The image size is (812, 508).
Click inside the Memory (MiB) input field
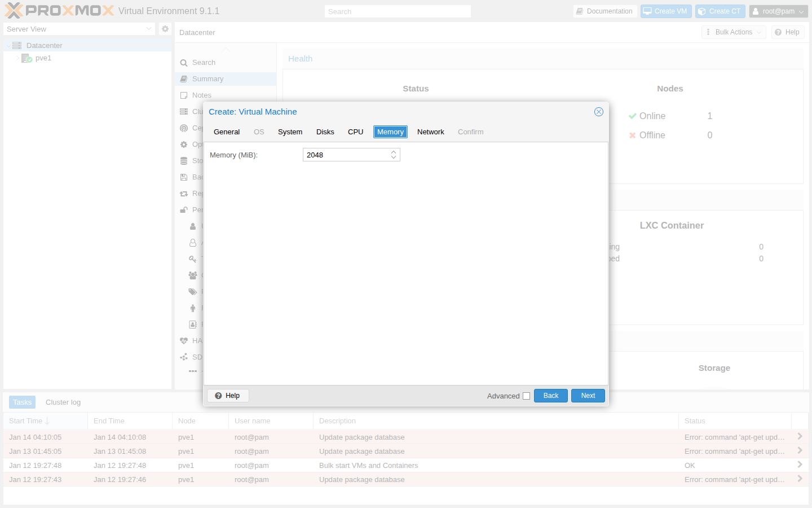pos(344,154)
